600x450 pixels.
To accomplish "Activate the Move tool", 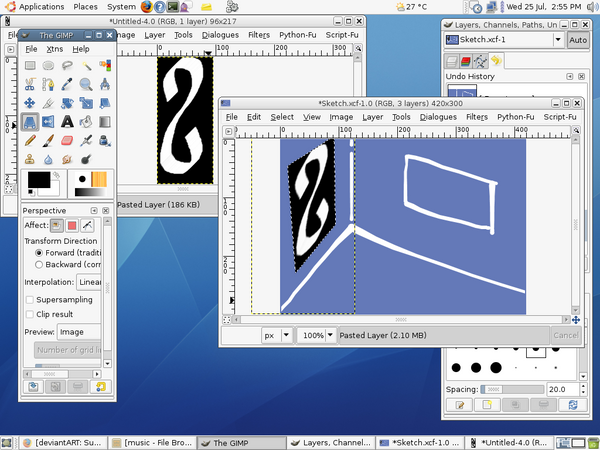I will (x=30, y=103).
